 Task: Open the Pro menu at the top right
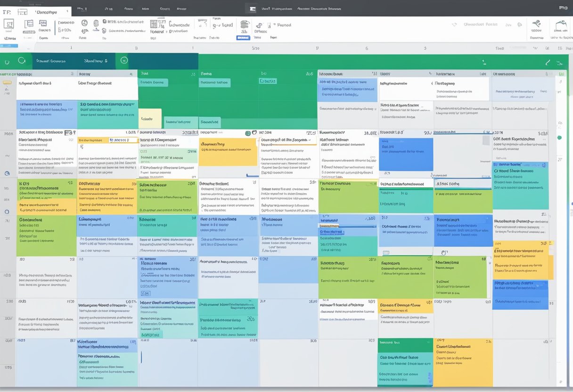(564, 8)
